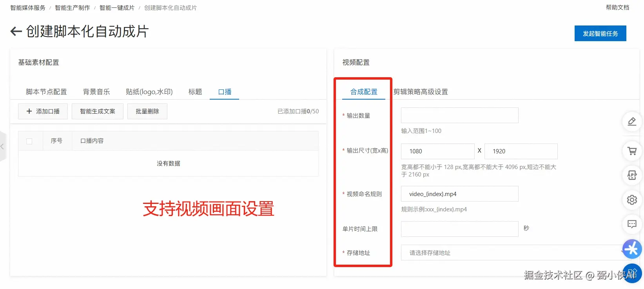
Task: Open 剪辑策略高级设置 tab
Action: (421, 92)
